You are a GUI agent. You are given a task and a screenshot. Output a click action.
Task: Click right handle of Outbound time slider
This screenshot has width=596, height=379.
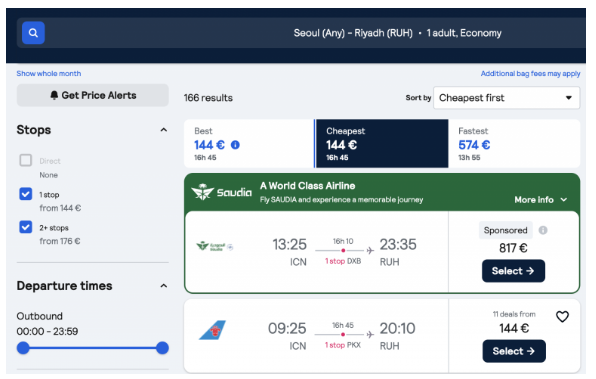coord(162,348)
